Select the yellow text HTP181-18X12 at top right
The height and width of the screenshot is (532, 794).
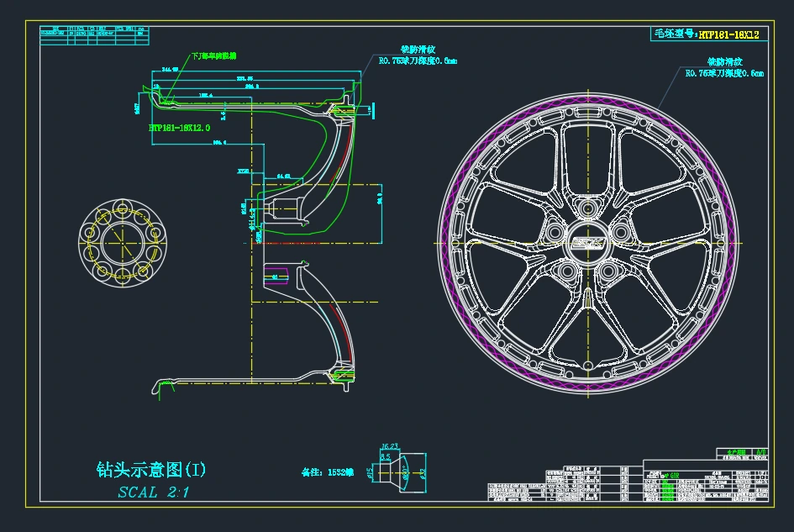[x=728, y=35]
